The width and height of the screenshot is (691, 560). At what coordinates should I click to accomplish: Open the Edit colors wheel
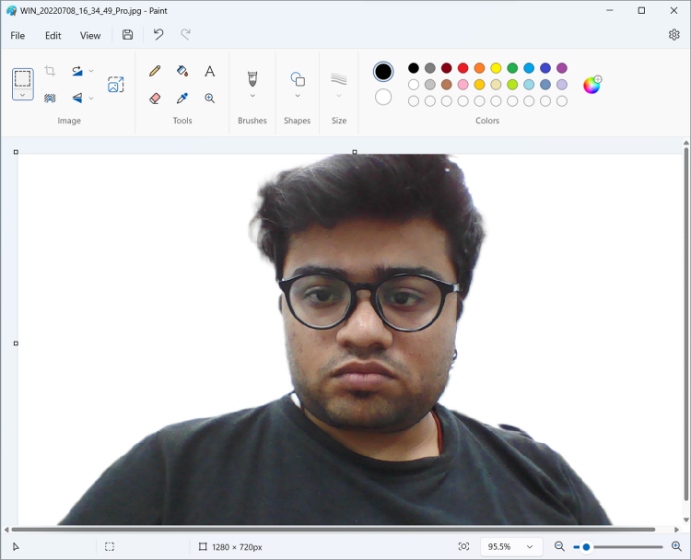point(592,85)
